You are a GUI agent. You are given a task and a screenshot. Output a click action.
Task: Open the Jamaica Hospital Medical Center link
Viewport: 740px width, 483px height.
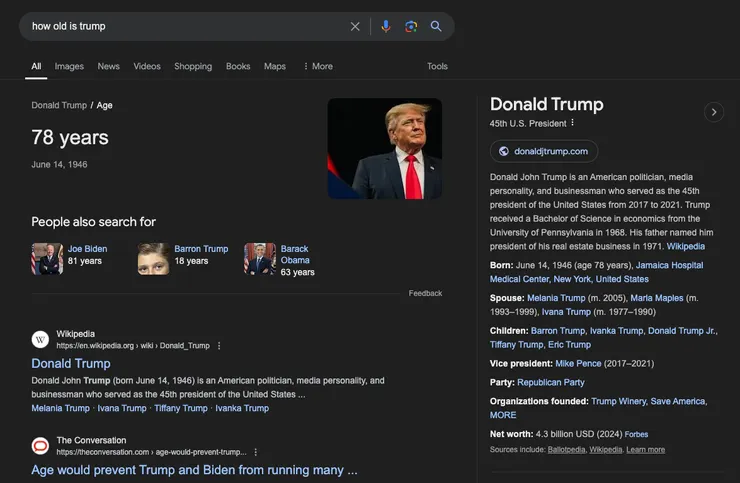tap(597, 272)
